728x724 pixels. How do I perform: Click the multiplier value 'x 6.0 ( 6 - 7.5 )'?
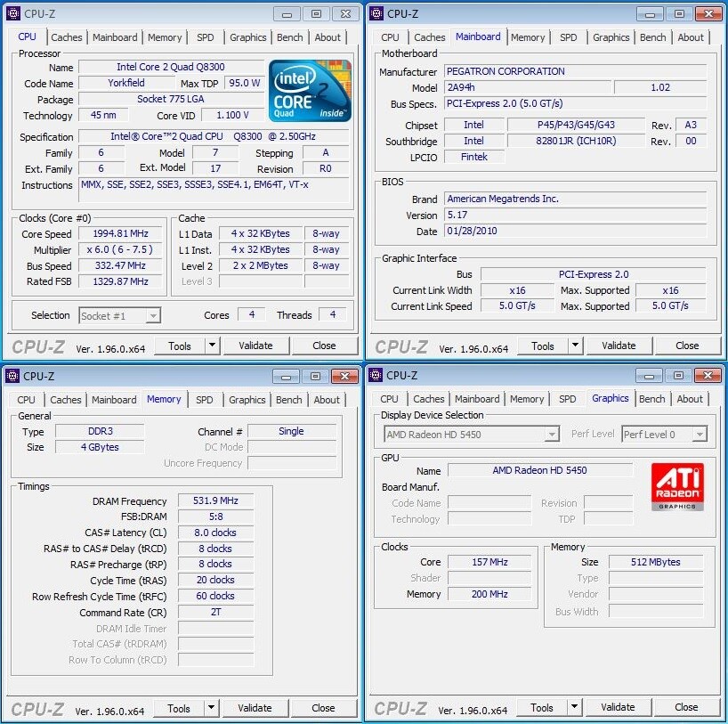coord(120,249)
